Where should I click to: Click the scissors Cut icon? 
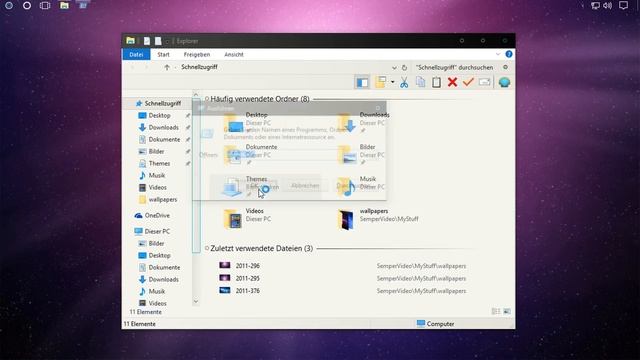pos(404,82)
